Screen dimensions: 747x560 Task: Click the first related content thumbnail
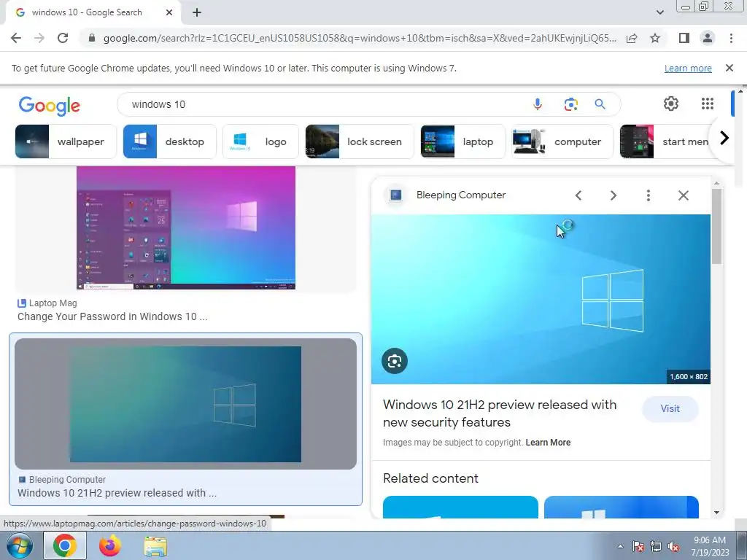click(460, 507)
